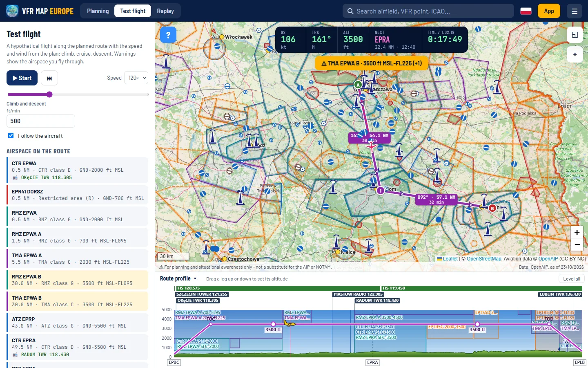Toggle Follow the aircraft checkbox
This screenshot has height=368, width=588.
point(11,136)
